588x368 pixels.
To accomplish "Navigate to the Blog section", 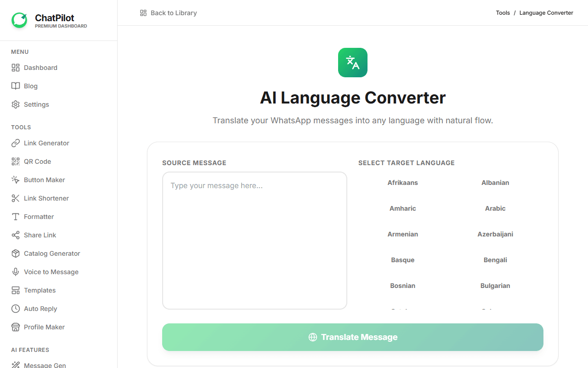I will pyautogui.click(x=32, y=86).
